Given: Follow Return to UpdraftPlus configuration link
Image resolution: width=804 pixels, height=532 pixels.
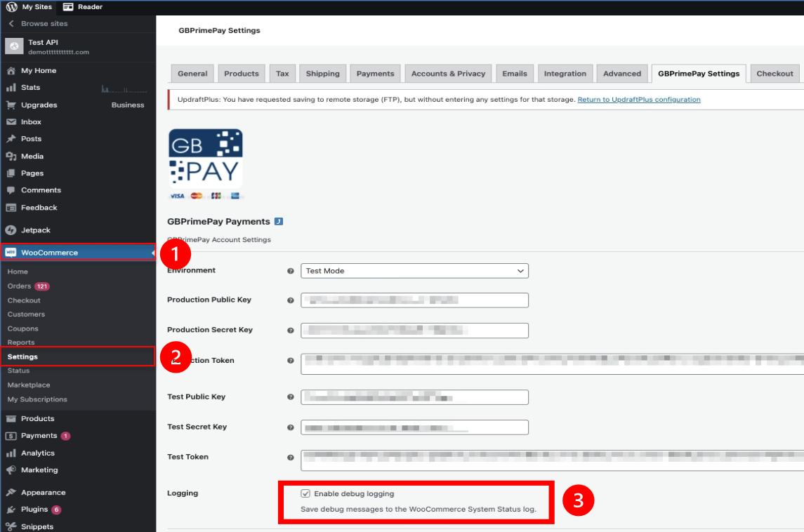Looking at the screenshot, I should click(x=639, y=100).
